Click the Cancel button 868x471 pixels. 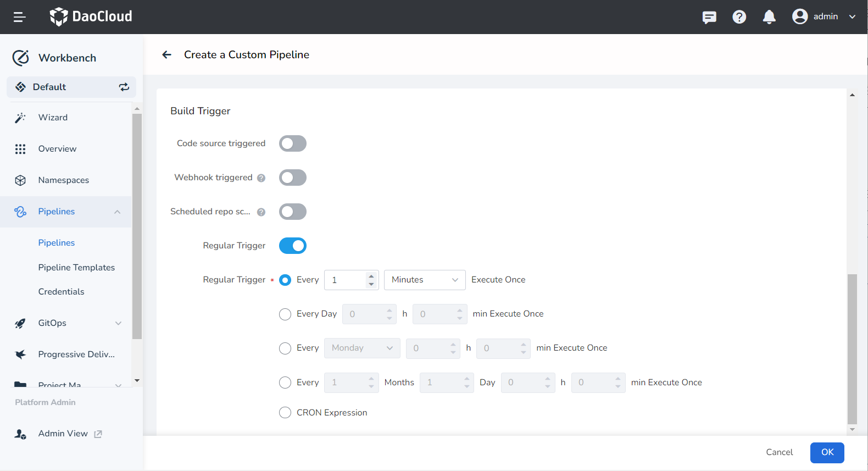pyautogui.click(x=779, y=452)
